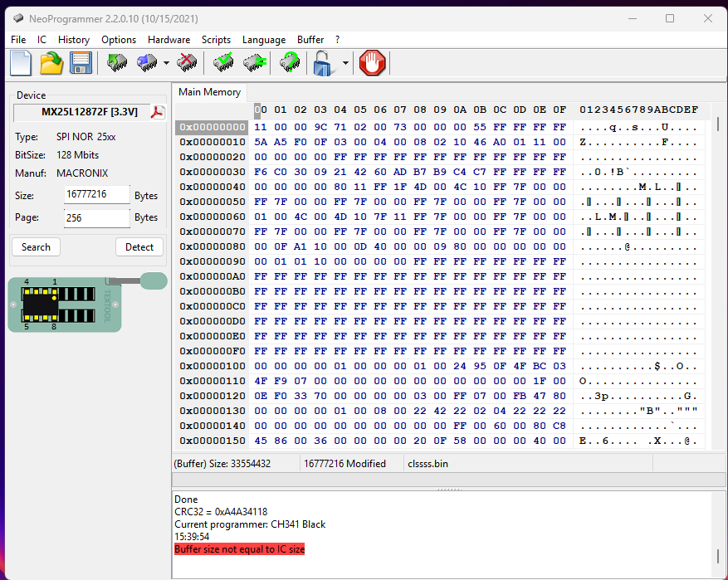The height and width of the screenshot is (580, 728).
Task: Open the History menu
Action: pos(74,40)
